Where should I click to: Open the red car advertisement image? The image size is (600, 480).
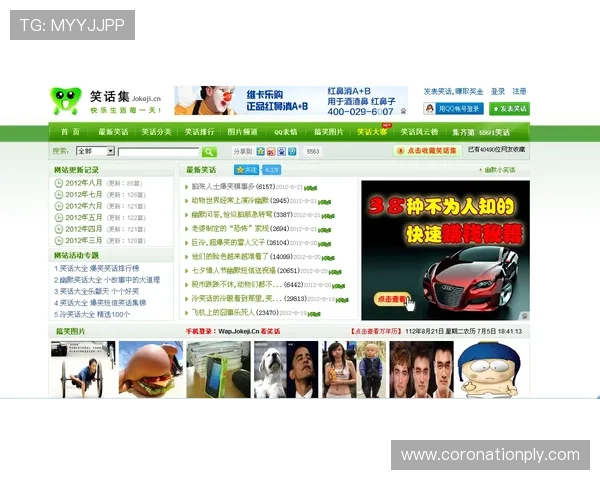pyautogui.click(x=445, y=250)
